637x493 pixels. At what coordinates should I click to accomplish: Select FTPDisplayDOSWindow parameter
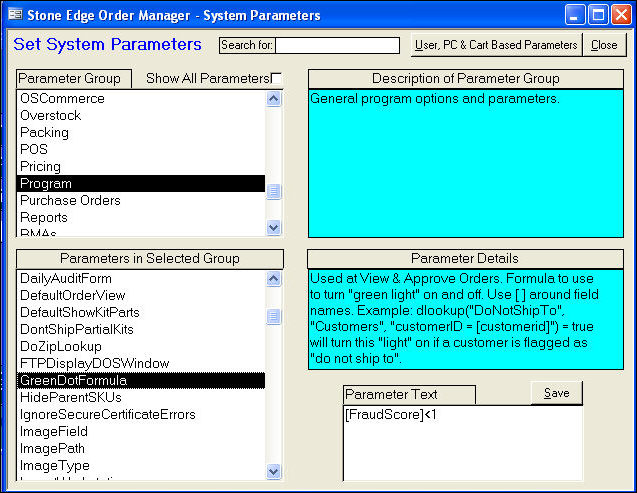141,363
